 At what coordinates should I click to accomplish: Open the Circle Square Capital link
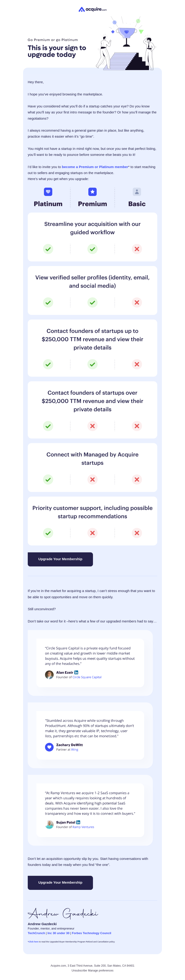pyautogui.click(x=87, y=677)
